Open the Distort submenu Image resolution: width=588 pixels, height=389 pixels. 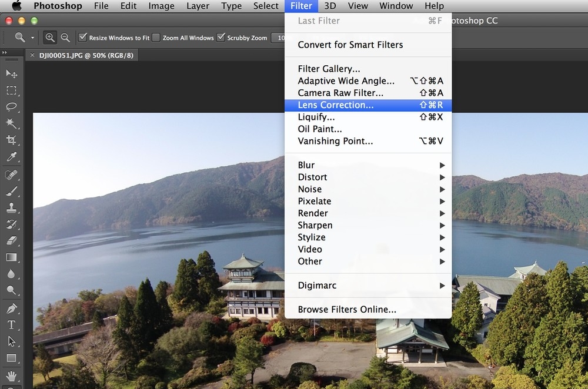[368, 177]
